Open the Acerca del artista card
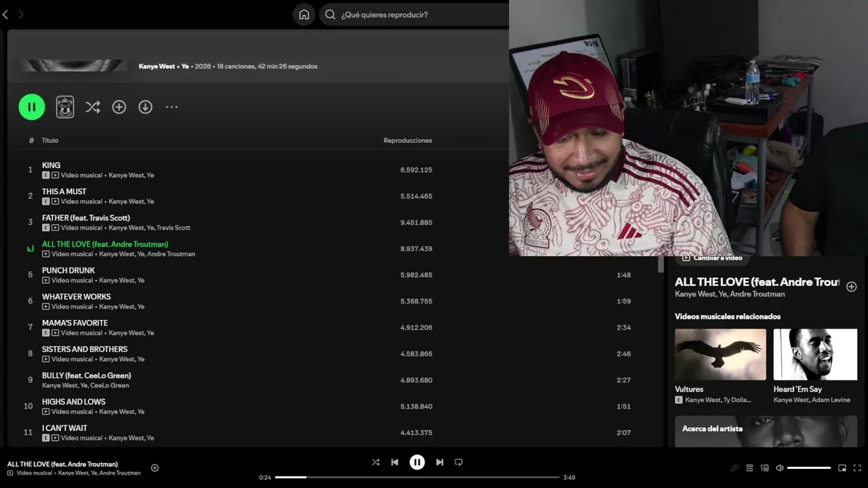 tap(766, 431)
